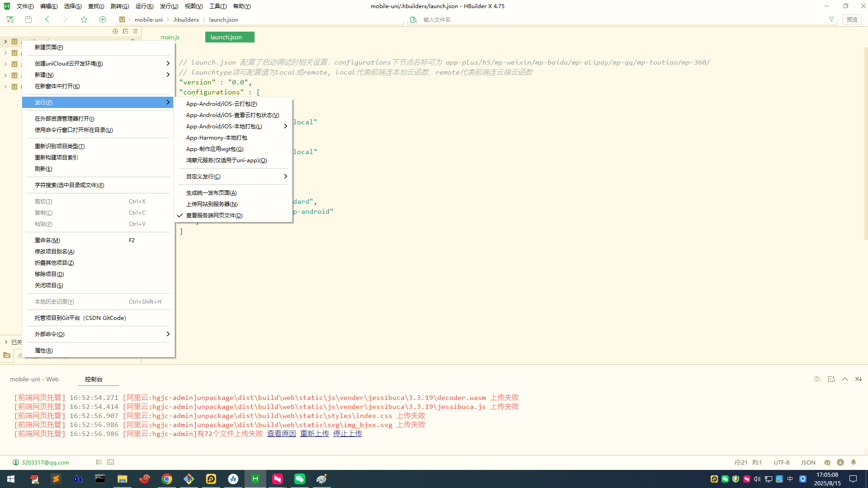Switch to the main.js tab

point(170,37)
